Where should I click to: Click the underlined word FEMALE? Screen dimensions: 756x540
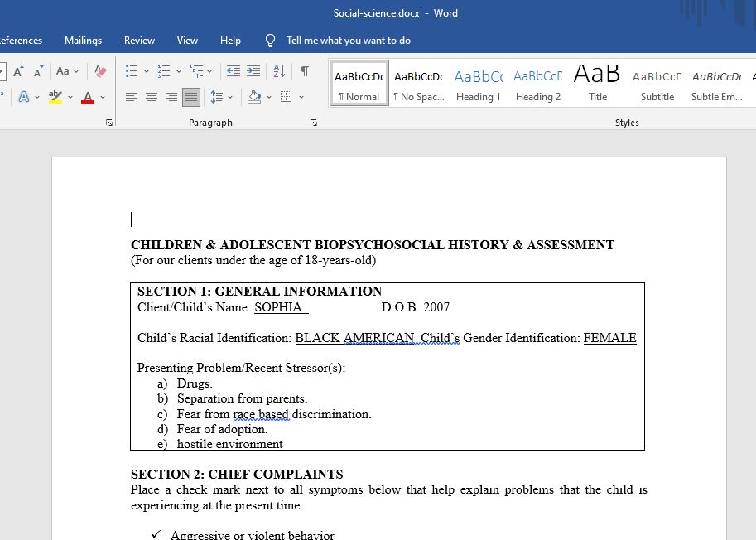click(x=610, y=338)
